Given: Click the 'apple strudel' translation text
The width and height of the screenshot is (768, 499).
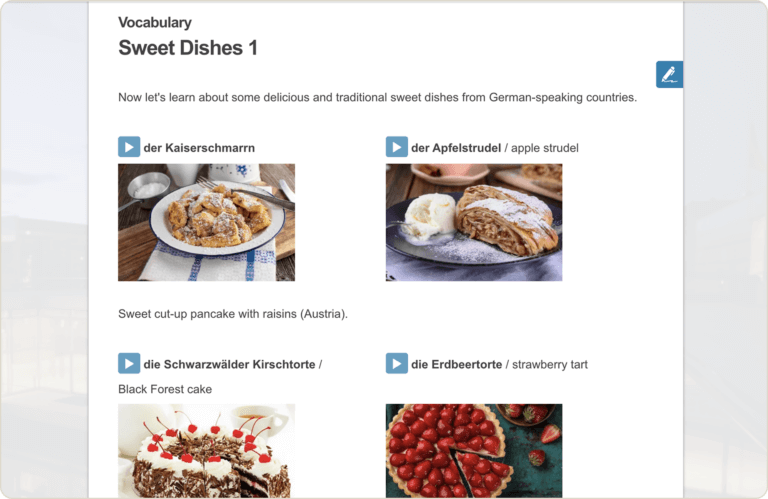Looking at the screenshot, I should [546, 148].
